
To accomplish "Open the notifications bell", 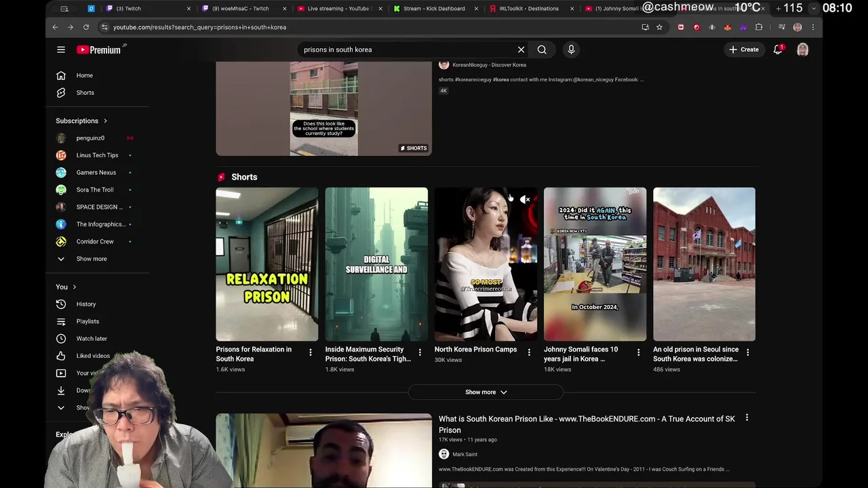I will pyautogui.click(x=778, y=49).
